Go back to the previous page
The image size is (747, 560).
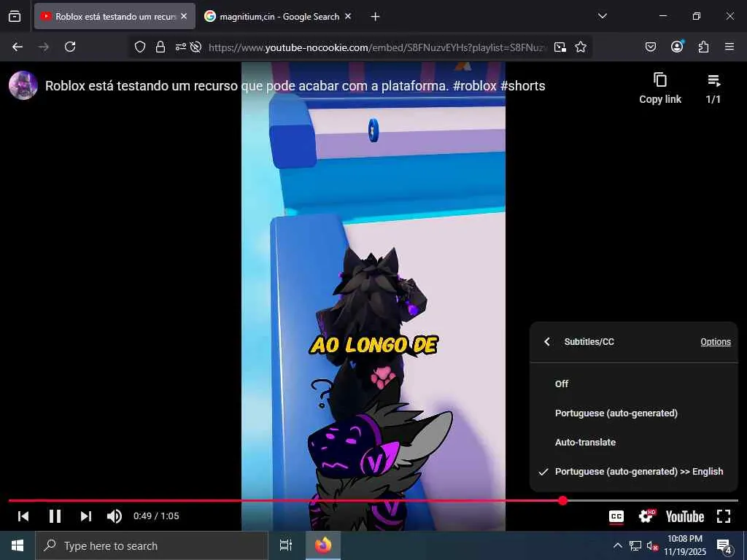coord(18,47)
